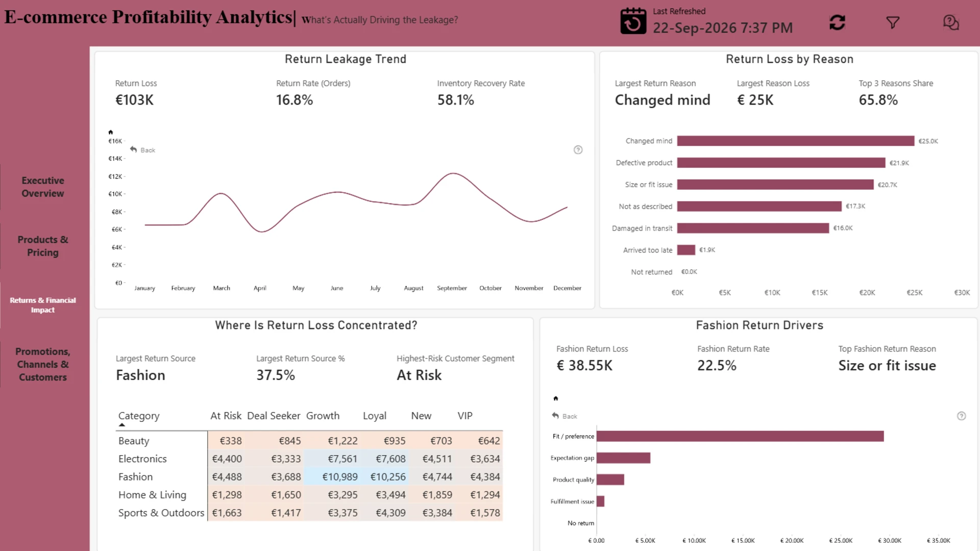
Task: Click the Inventory Recovery Rate 58.1% card
Action: pos(481,93)
